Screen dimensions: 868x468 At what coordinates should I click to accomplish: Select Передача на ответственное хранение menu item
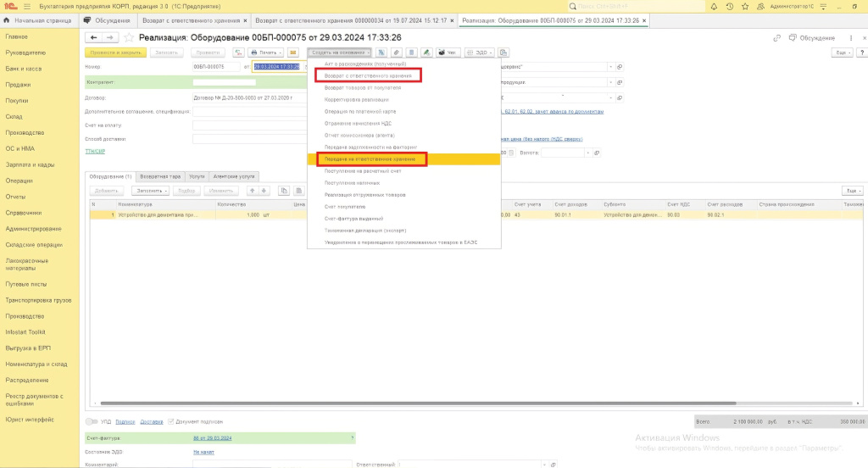[371, 159]
